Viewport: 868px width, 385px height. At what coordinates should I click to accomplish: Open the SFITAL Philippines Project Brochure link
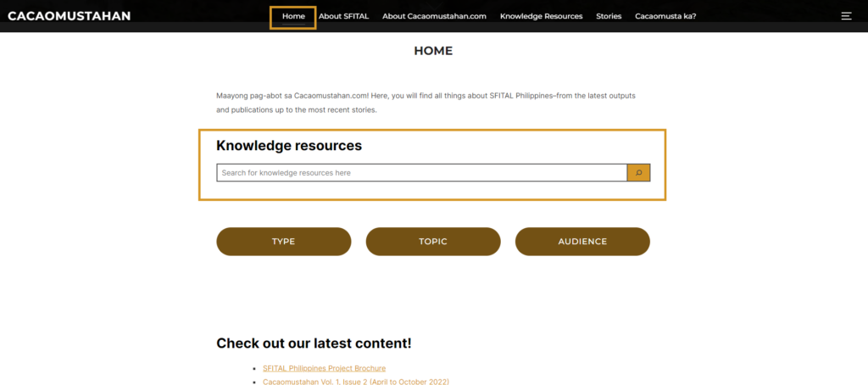[x=325, y=368]
